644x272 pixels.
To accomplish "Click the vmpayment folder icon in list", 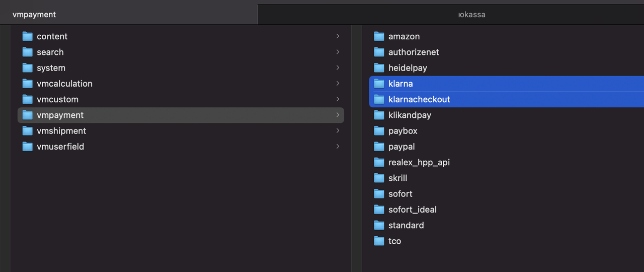I will click(28, 115).
